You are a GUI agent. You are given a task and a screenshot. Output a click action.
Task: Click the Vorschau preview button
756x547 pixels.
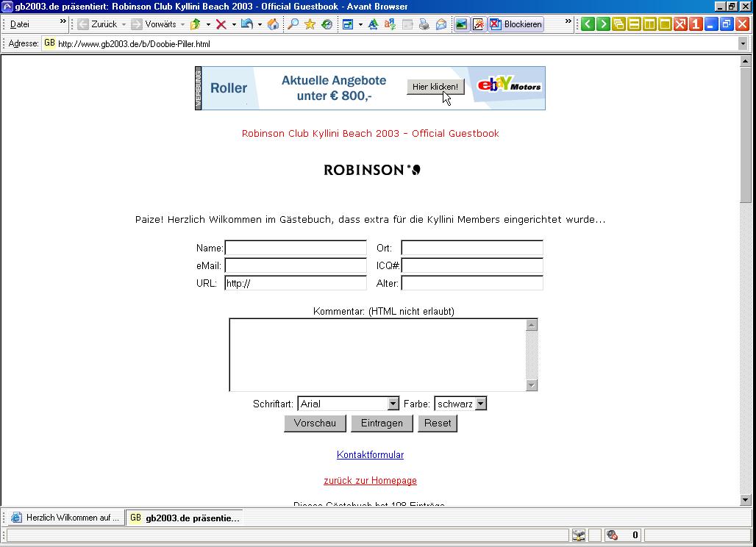click(315, 423)
